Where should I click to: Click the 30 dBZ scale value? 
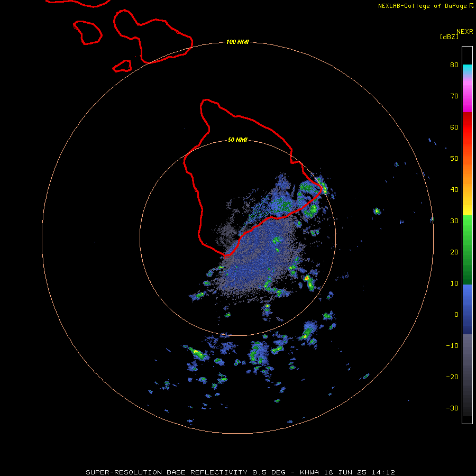click(x=454, y=221)
